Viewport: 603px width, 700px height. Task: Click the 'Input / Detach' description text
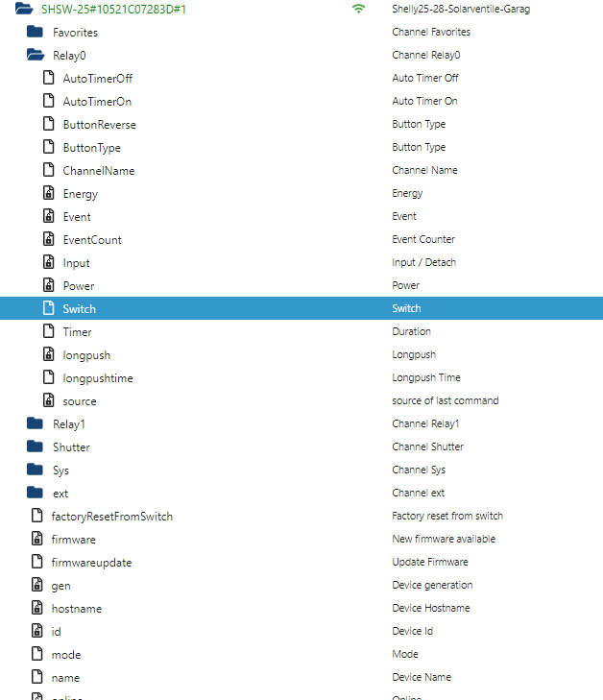(424, 262)
